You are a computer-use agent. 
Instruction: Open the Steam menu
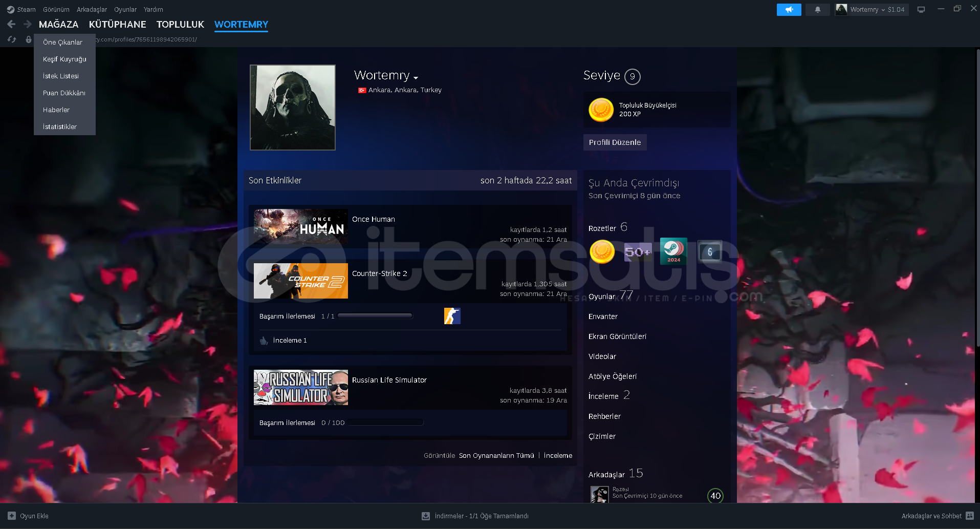(x=26, y=9)
